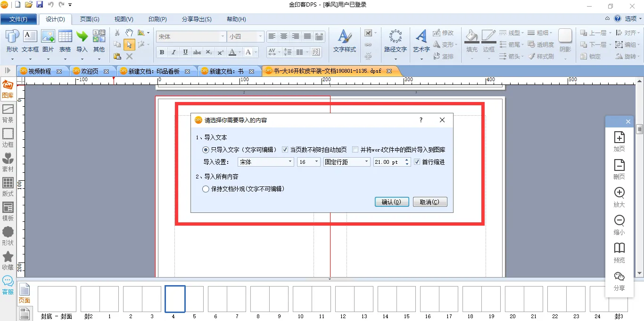The width and height of the screenshot is (644, 321).
Task: Open the 背景 background sidebar panel
Action: 8,114
